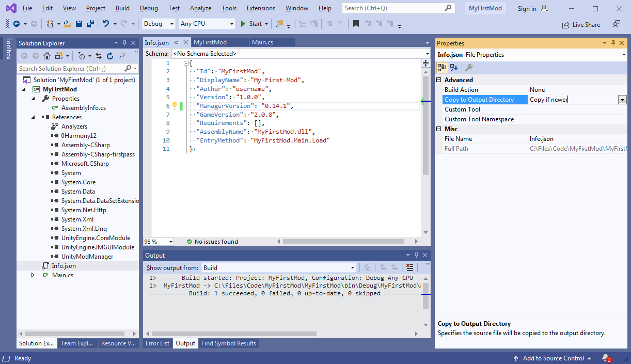Screen dimensions: 631x364
Task: Pin the Solution Explorer panel with the pushpin
Action: click(124, 43)
